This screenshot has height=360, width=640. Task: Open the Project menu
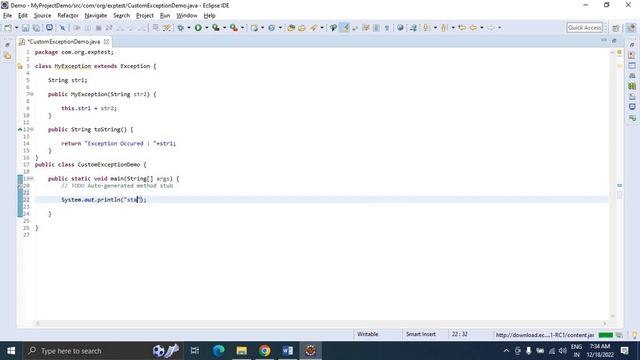click(x=144, y=16)
